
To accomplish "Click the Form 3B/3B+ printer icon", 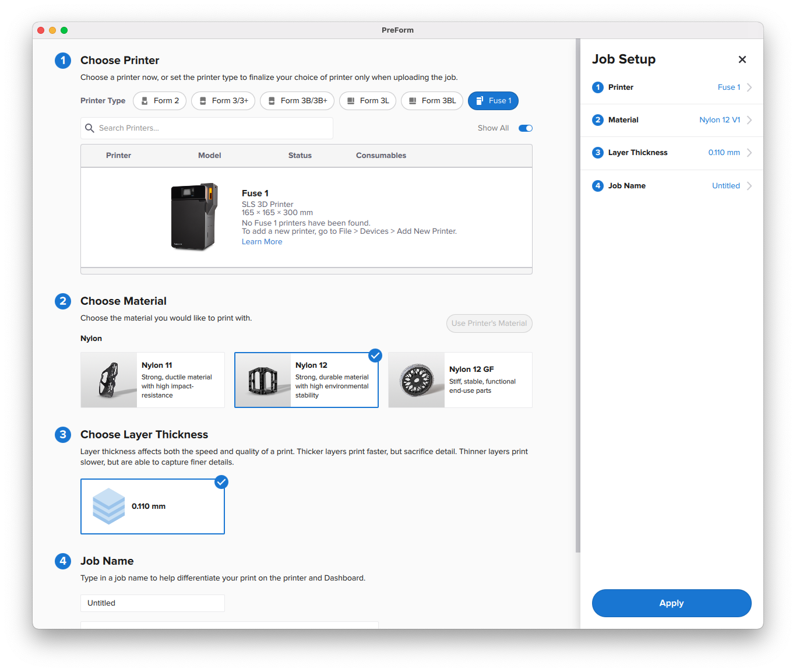I will (x=272, y=101).
